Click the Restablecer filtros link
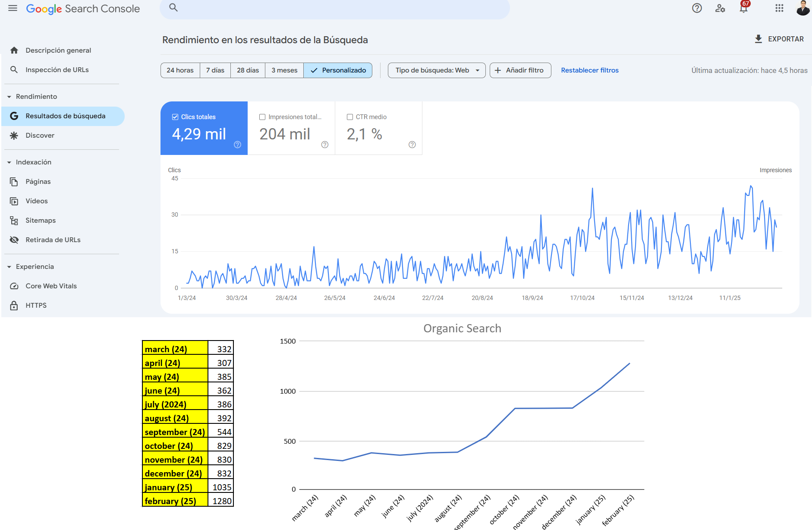The image size is (812, 530). [589, 70]
